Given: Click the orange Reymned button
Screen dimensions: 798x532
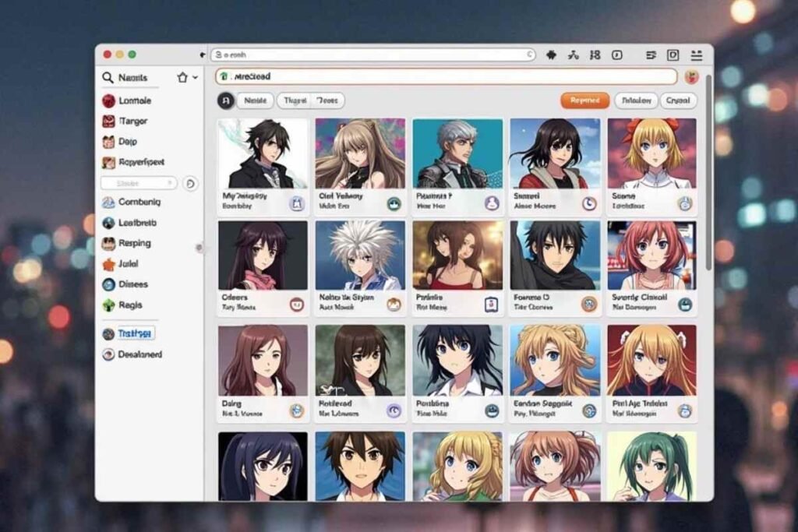Looking at the screenshot, I should (584, 100).
